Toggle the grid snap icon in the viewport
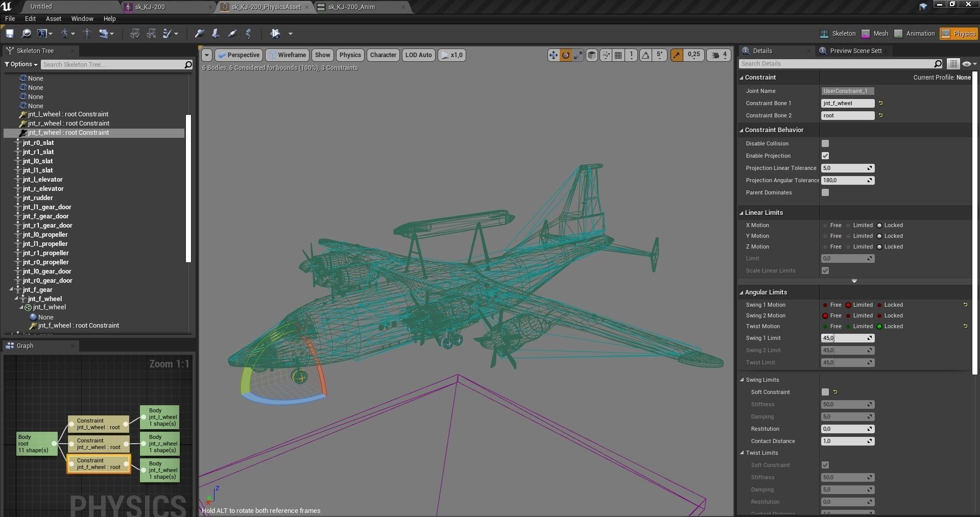Viewport: 980px width, 517px height. (618, 55)
